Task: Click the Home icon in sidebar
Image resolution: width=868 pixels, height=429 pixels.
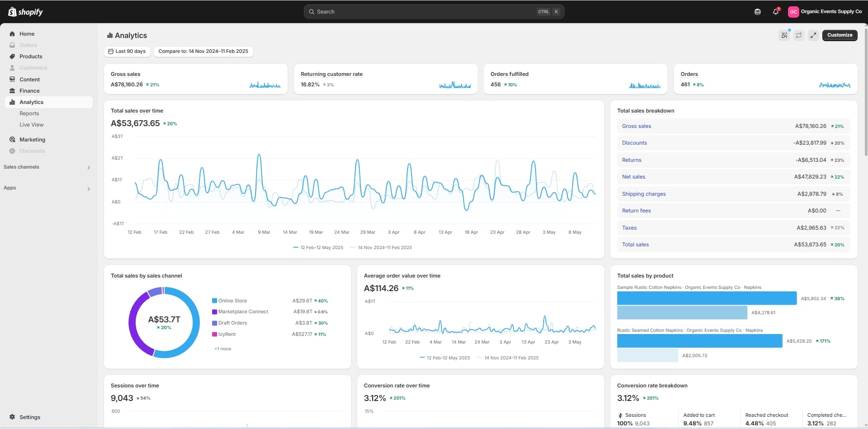Action: 12,34
